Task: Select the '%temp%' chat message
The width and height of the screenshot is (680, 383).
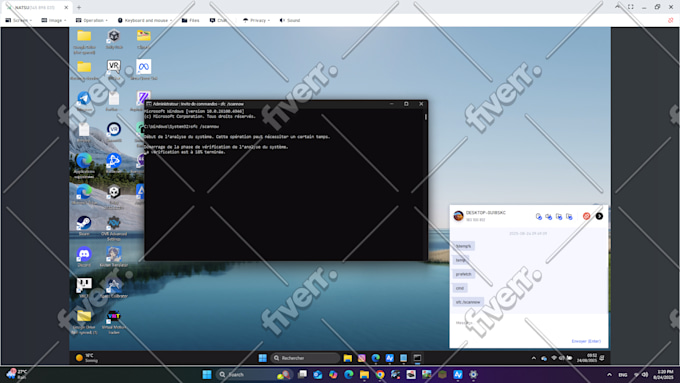Action: [x=463, y=246]
